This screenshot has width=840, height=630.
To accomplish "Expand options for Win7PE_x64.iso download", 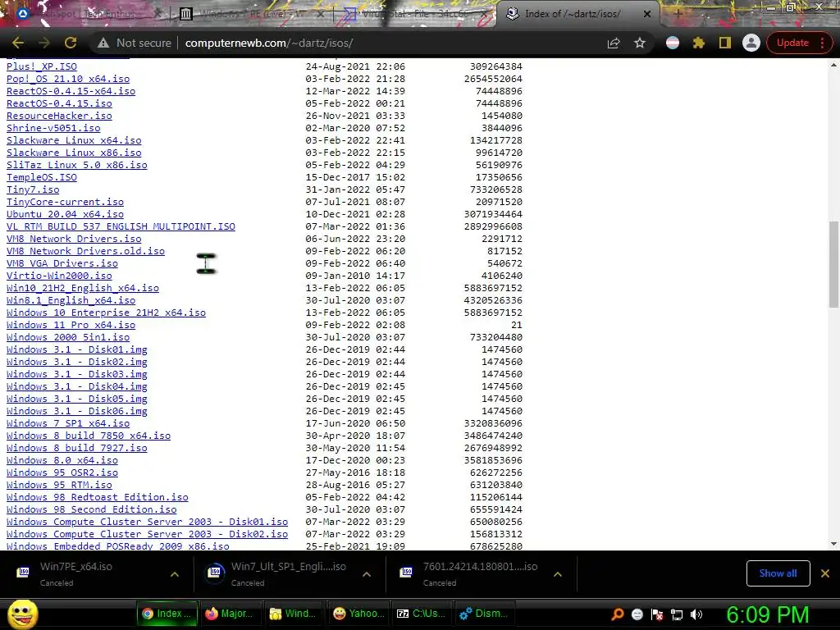I will (175, 574).
